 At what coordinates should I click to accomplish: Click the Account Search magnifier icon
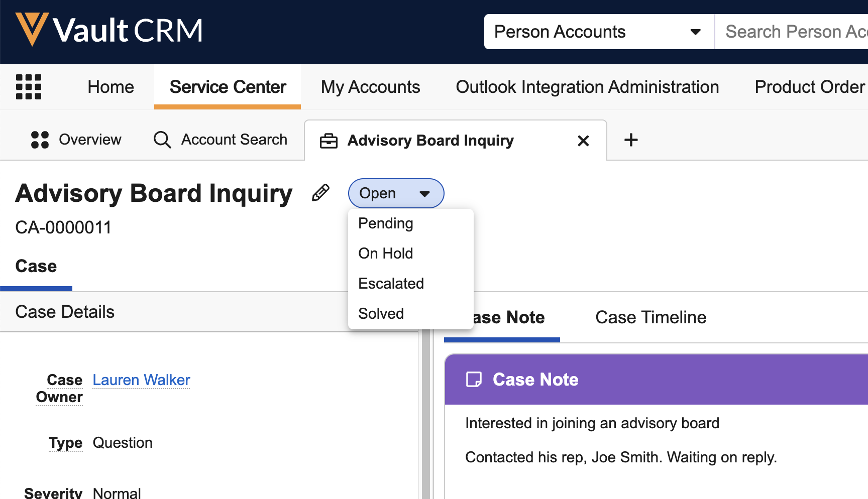coord(162,140)
